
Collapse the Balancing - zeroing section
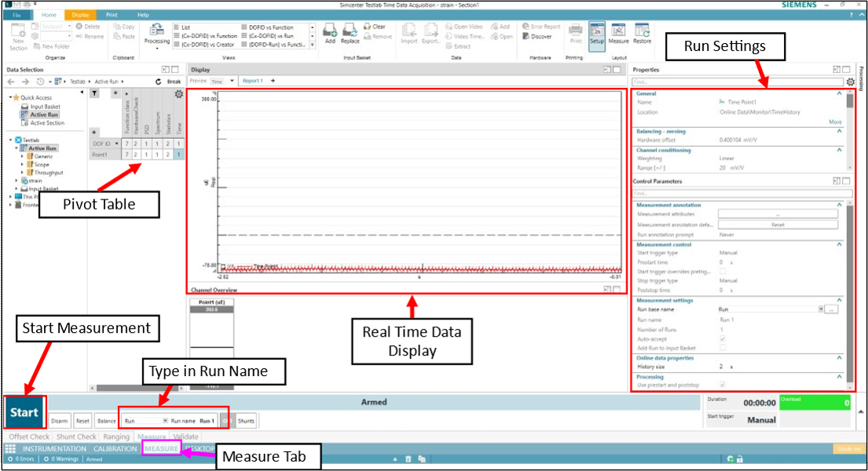839,131
